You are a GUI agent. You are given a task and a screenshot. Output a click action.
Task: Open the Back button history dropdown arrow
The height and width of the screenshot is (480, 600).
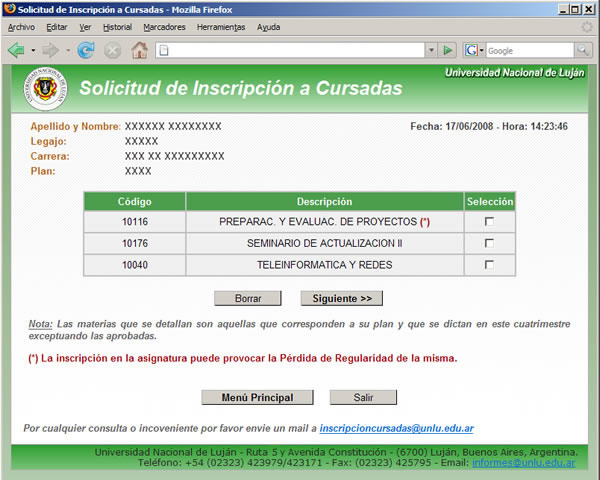coord(32,50)
